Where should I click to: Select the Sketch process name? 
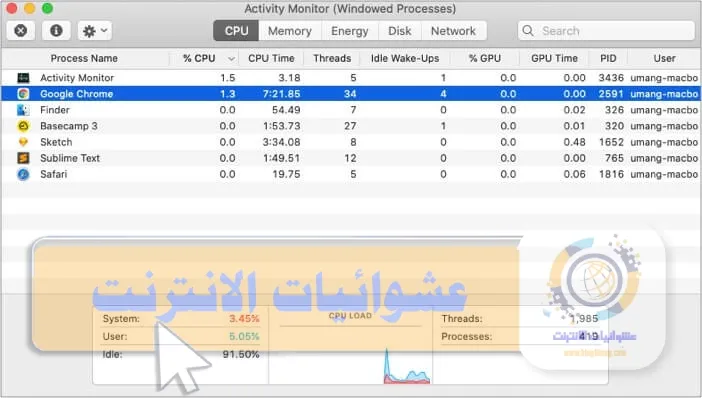pyautogui.click(x=56, y=142)
